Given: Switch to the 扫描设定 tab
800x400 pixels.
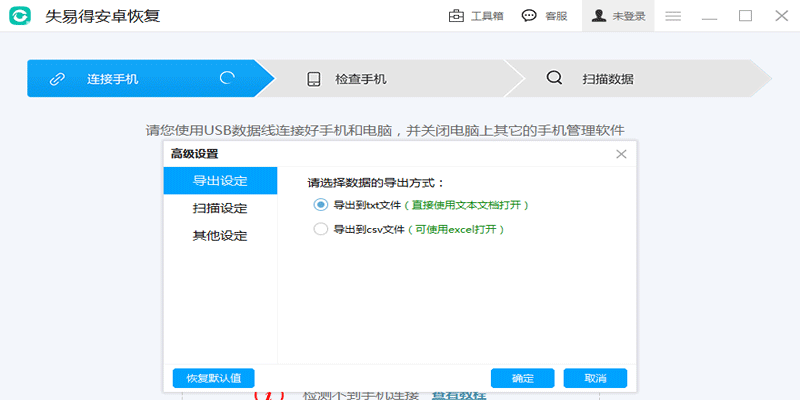Looking at the screenshot, I should pyautogui.click(x=220, y=208).
